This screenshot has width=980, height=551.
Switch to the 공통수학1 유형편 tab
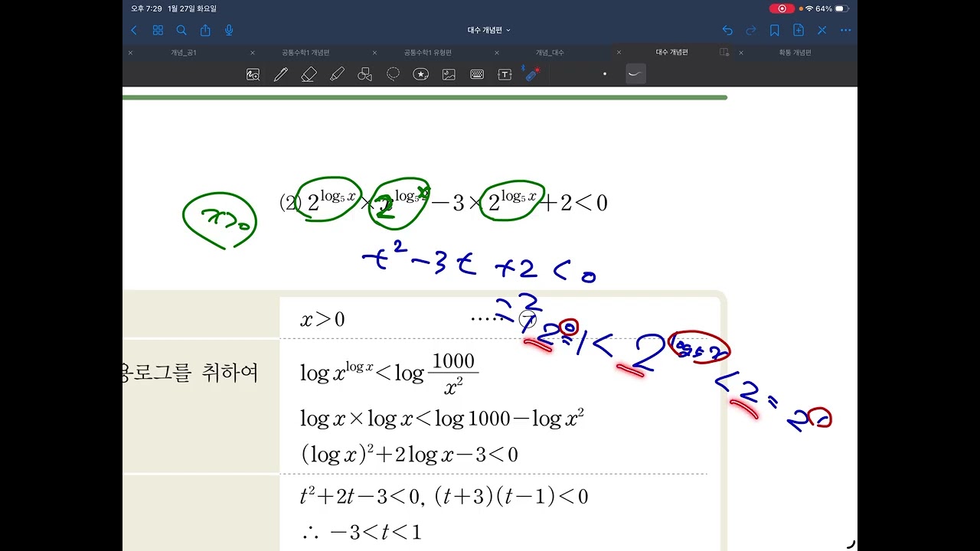pyautogui.click(x=428, y=53)
